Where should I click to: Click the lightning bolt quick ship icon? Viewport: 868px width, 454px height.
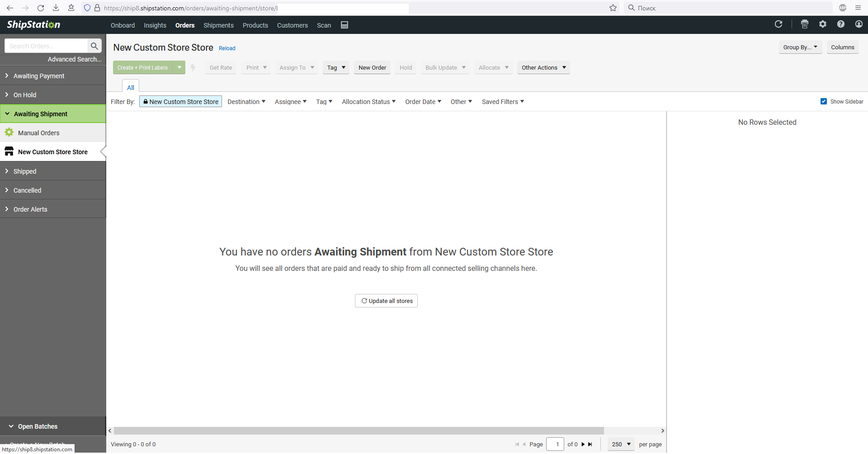(193, 67)
